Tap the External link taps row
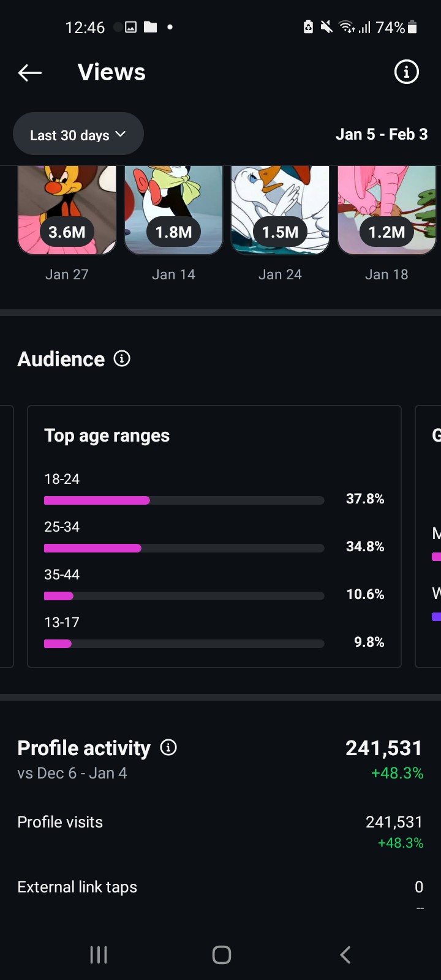Viewport: 441px width, 980px height. click(x=219, y=888)
